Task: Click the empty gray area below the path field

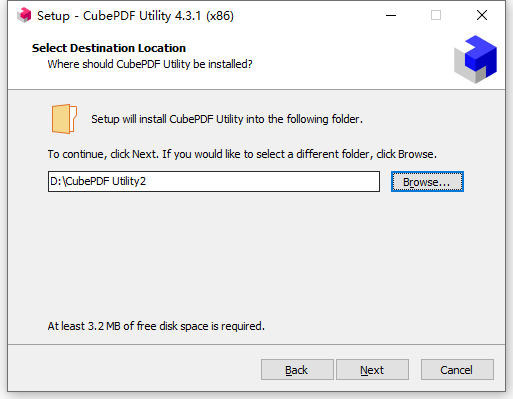Action: [x=256, y=253]
